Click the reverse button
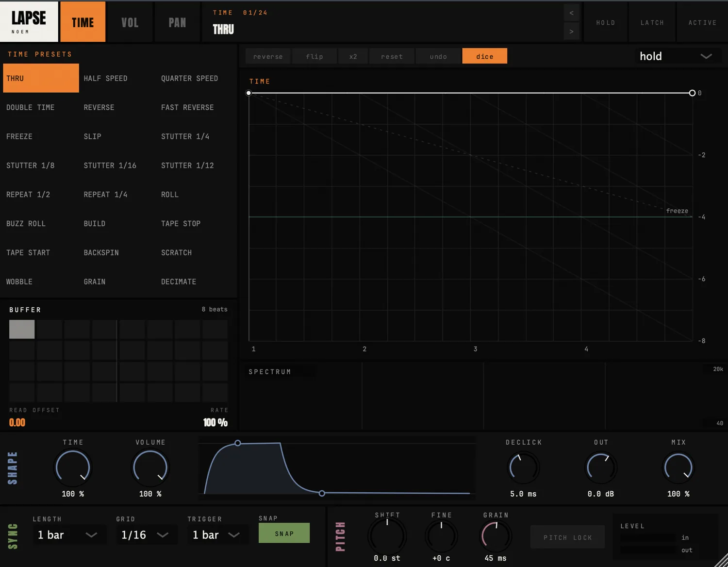The width and height of the screenshot is (728, 567). click(x=267, y=56)
